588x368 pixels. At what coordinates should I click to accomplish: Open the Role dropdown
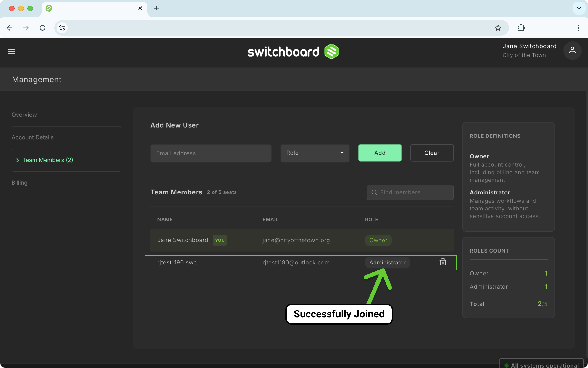click(315, 153)
